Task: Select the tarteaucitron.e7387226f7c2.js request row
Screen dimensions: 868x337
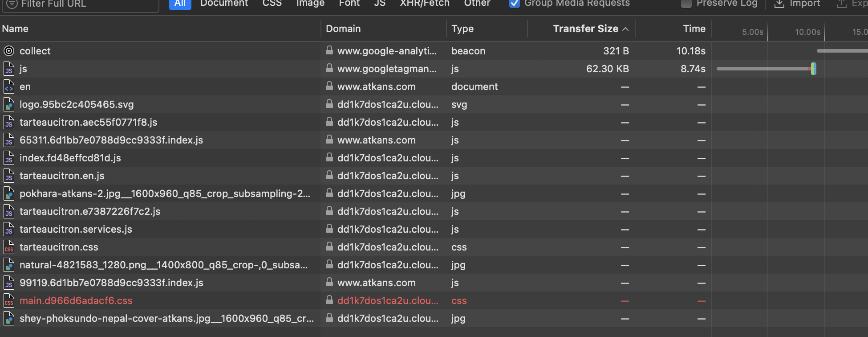Action: (434, 211)
